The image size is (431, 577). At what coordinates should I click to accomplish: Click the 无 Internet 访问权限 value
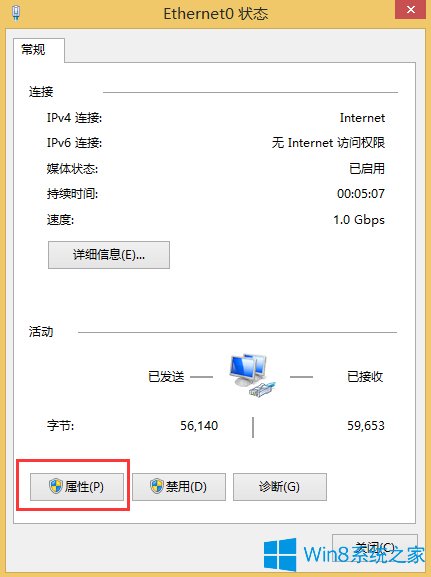click(328, 143)
